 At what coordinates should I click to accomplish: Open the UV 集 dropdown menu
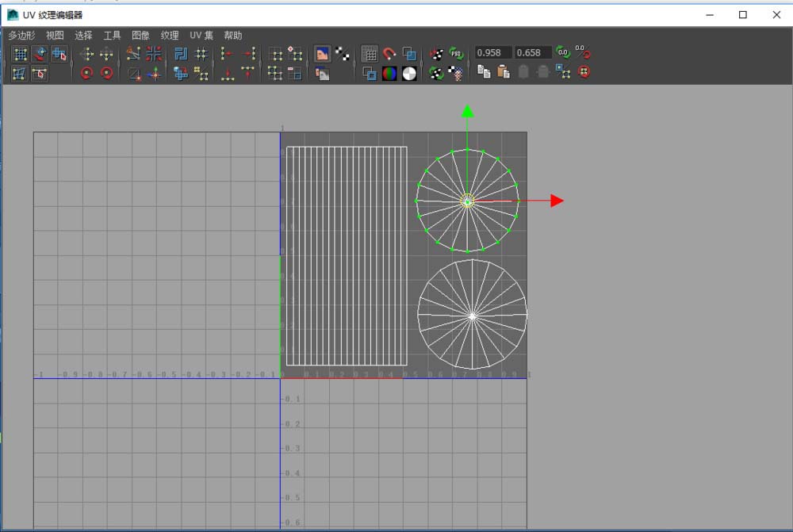point(201,36)
